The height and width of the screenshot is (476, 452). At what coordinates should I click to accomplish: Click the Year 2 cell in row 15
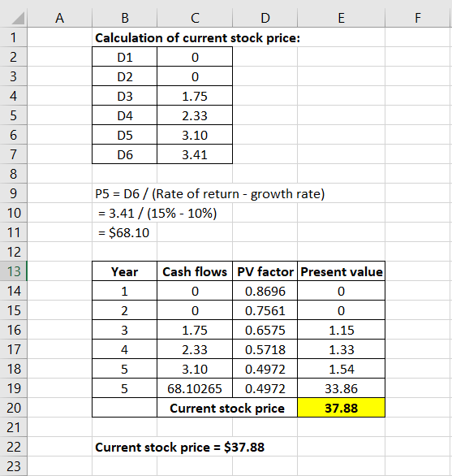click(125, 310)
